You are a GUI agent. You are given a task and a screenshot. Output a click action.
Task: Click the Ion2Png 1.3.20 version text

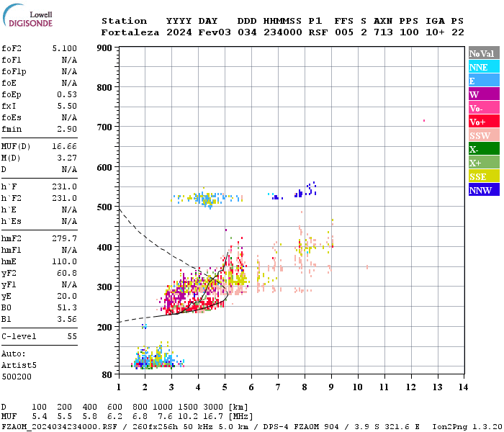click(467, 427)
